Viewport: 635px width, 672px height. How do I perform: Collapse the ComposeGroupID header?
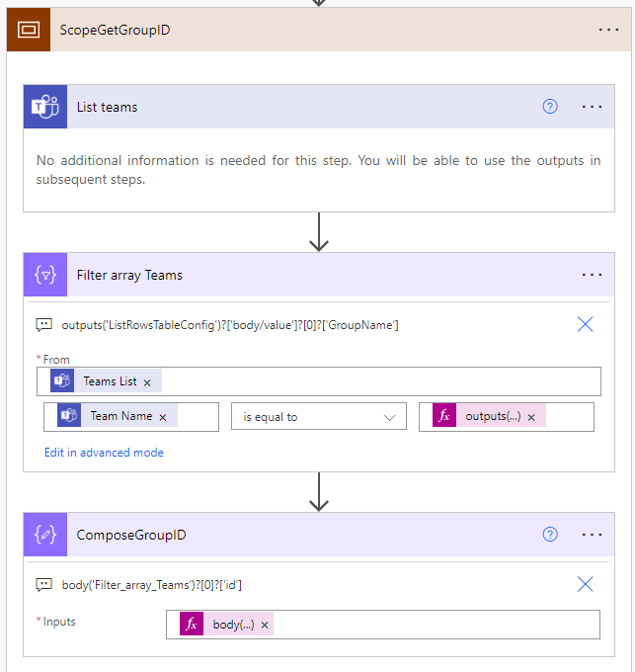point(319,535)
